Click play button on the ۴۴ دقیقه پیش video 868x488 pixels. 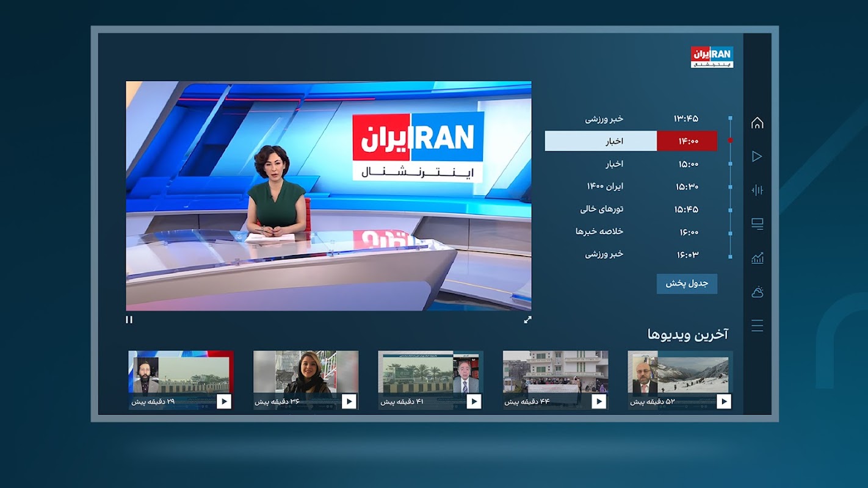(599, 401)
